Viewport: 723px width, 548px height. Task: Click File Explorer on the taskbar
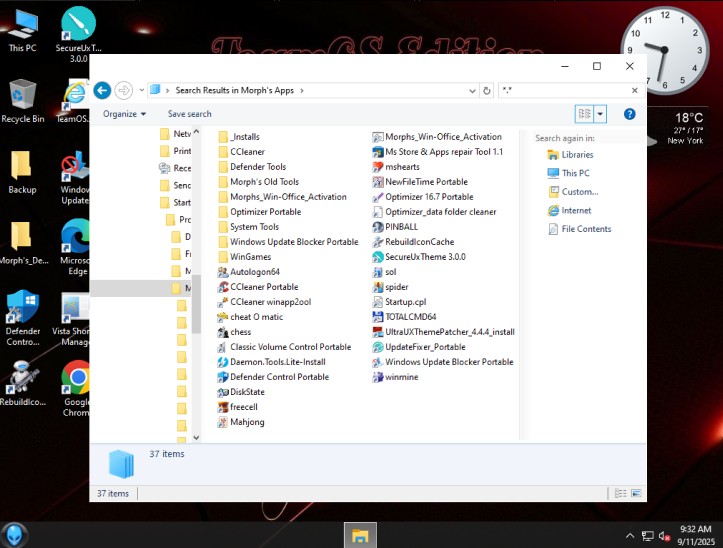pos(360,536)
